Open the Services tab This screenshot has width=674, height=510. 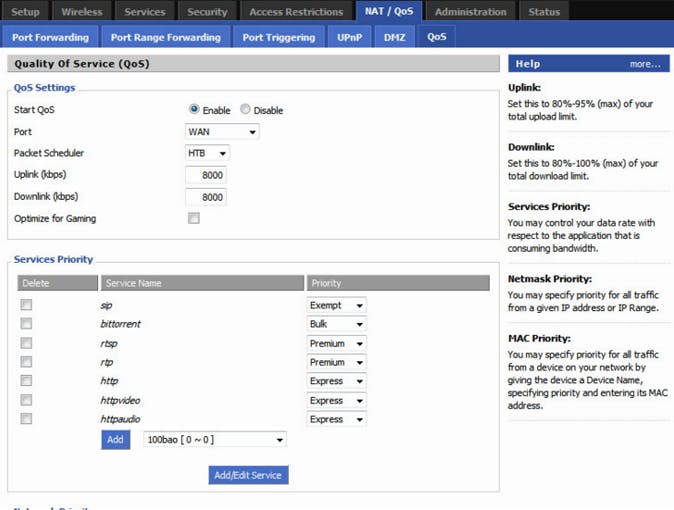click(145, 12)
